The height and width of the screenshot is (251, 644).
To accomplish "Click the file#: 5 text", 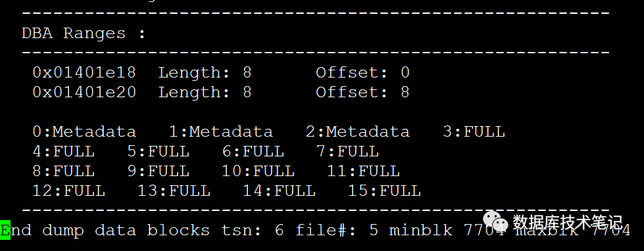I will (x=337, y=230).
